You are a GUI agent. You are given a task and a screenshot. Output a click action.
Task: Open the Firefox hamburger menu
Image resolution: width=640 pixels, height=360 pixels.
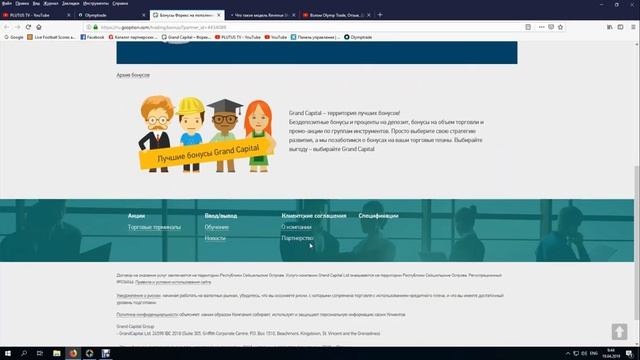pos(633,27)
